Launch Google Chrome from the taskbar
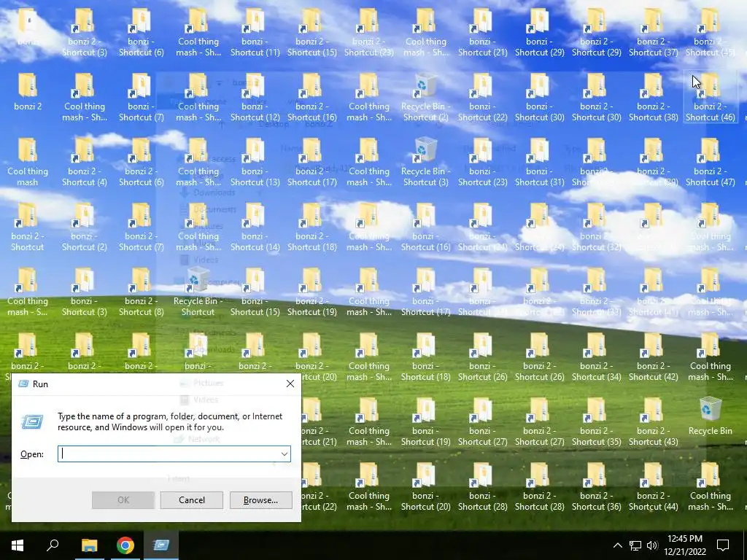The width and height of the screenshot is (747, 560). pyautogui.click(x=125, y=545)
